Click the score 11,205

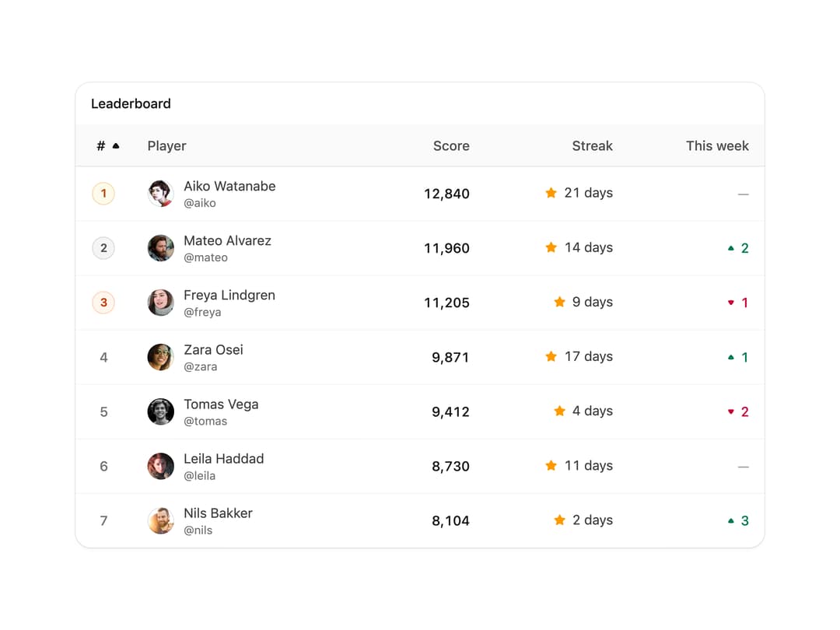(446, 303)
